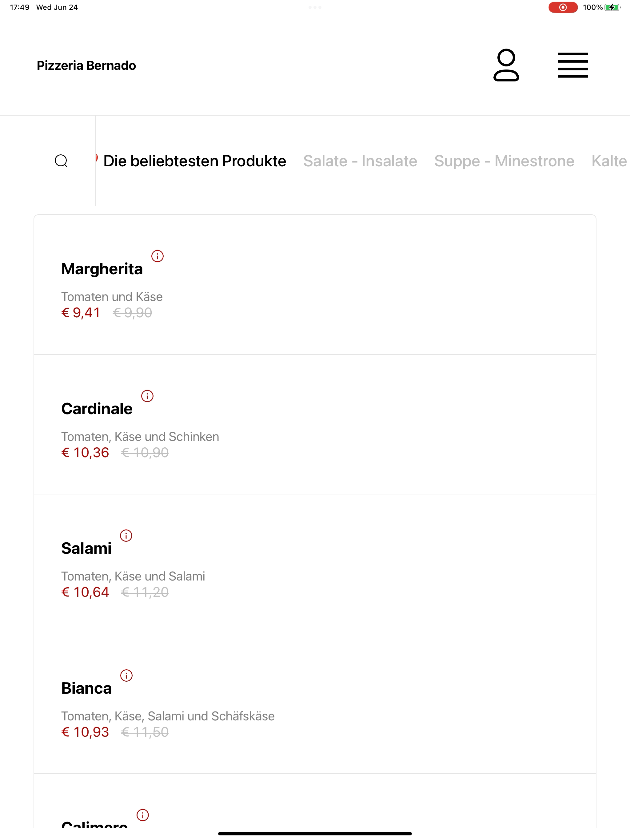Show info for Cardinale pizza

point(147,396)
